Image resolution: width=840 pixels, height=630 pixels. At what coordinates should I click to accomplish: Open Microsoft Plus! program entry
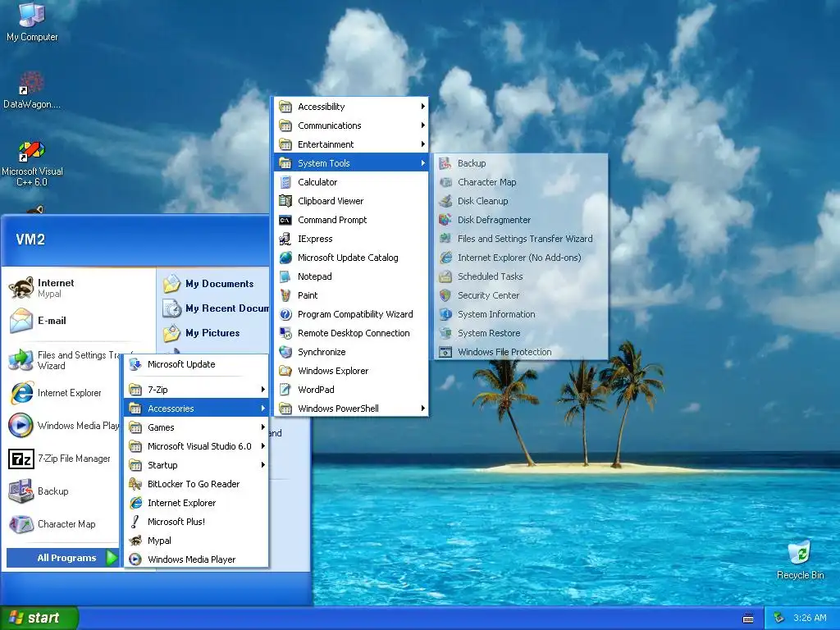(196, 521)
